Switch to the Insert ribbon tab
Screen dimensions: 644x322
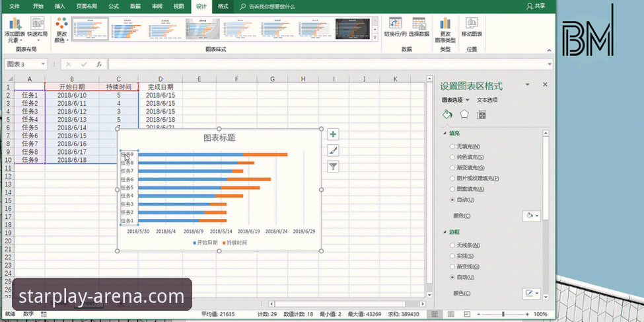point(60,6)
